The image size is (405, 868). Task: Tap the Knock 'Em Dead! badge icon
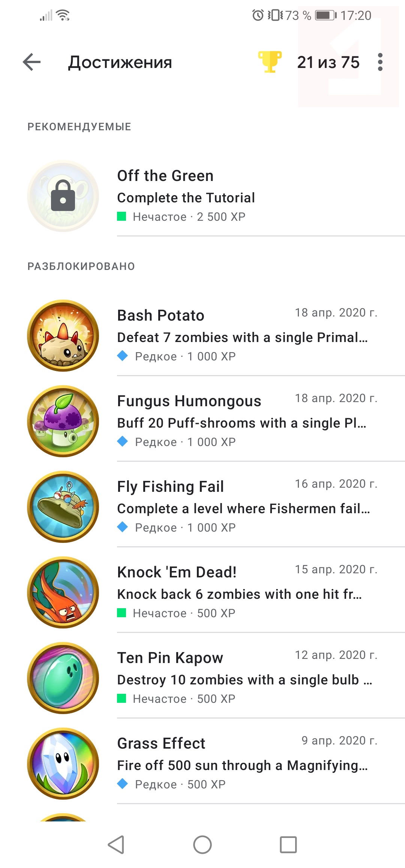(63, 592)
